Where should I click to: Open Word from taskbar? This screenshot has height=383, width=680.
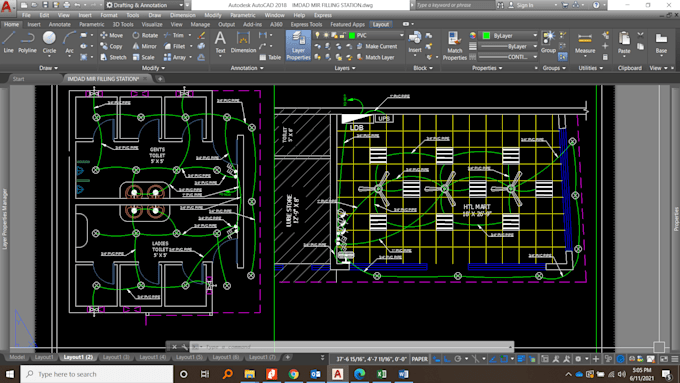click(x=403, y=374)
